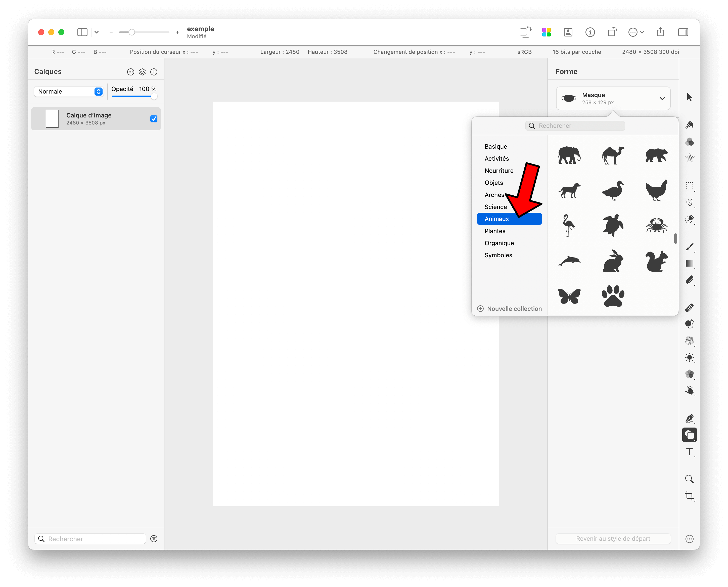Open the sidebar view options chevron

point(97,32)
